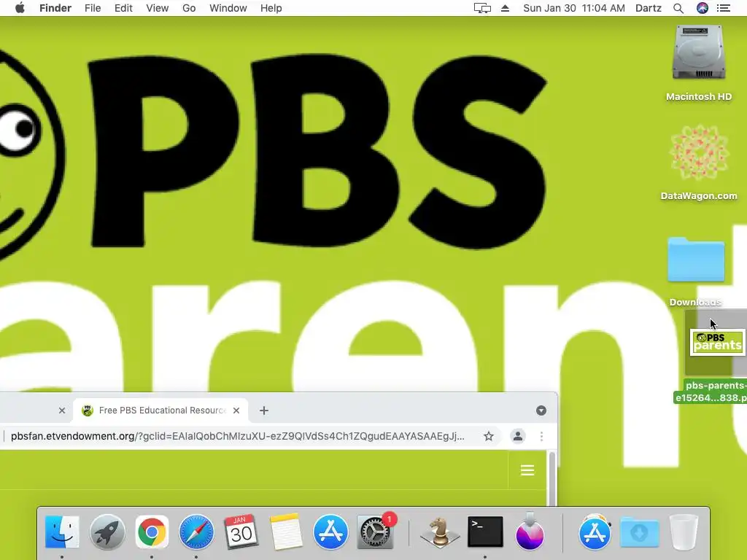
Task: Close the Free PBS Educational Resources tab
Action: point(236,411)
